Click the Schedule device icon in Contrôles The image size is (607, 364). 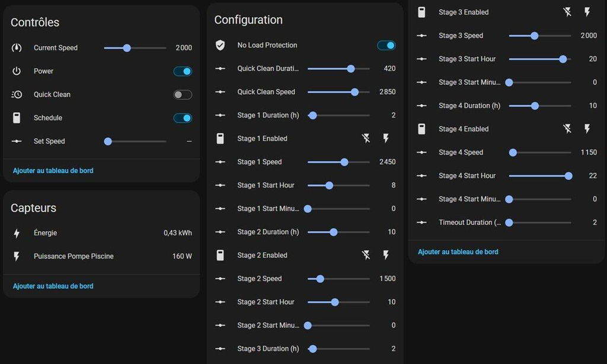17,118
